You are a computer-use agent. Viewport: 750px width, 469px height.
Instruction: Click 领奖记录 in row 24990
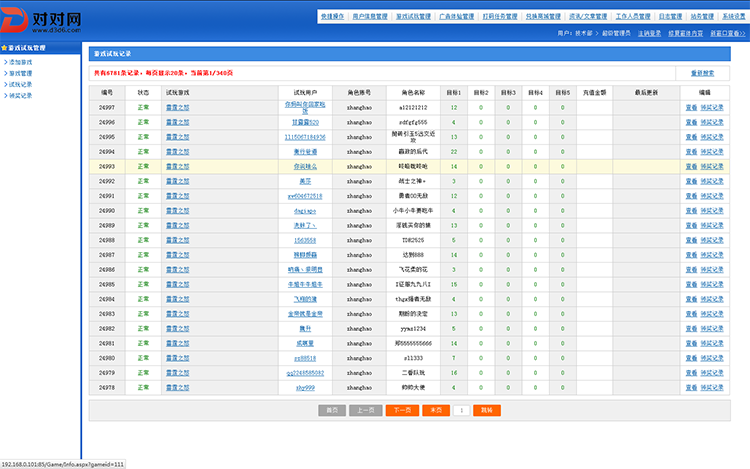point(712,211)
